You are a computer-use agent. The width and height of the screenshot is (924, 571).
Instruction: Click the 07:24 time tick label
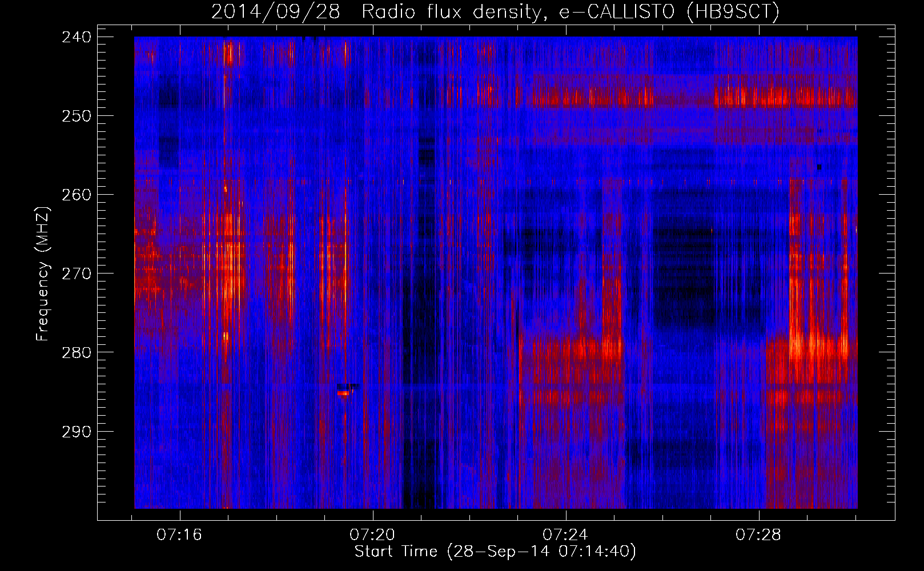point(565,535)
